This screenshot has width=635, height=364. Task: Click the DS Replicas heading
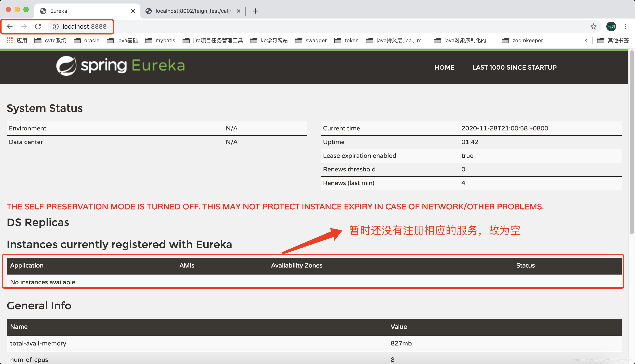38,222
